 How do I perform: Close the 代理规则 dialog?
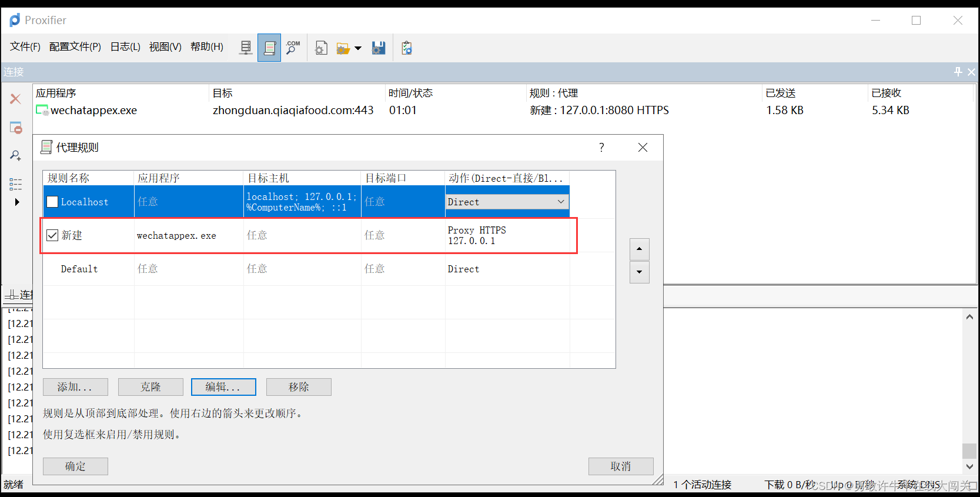[643, 148]
